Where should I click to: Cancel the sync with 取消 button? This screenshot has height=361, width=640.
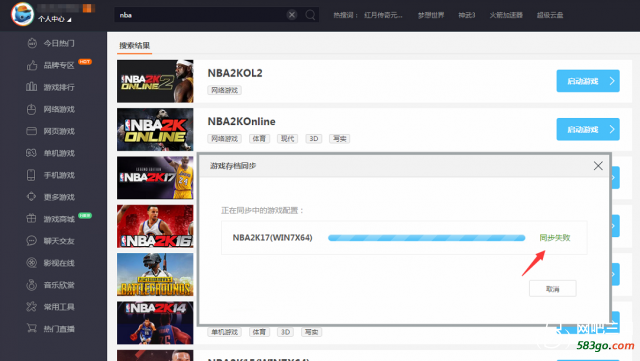[x=553, y=289]
